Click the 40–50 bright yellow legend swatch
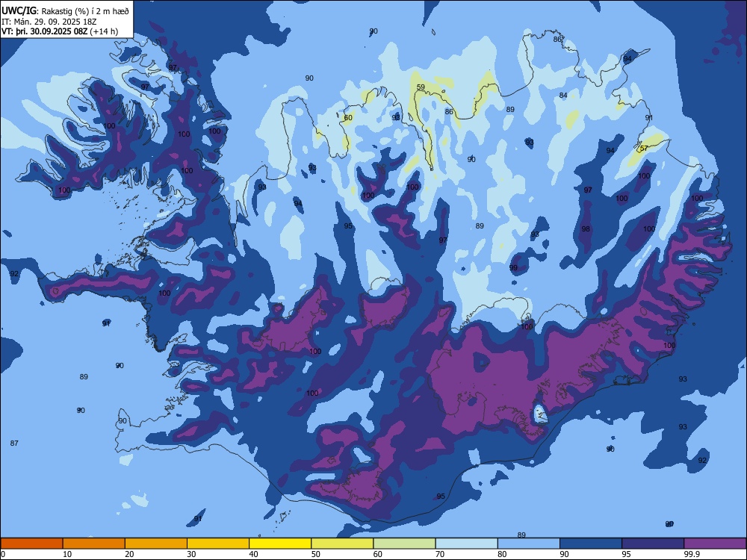The width and height of the screenshot is (747, 560). click(x=280, y=544)
